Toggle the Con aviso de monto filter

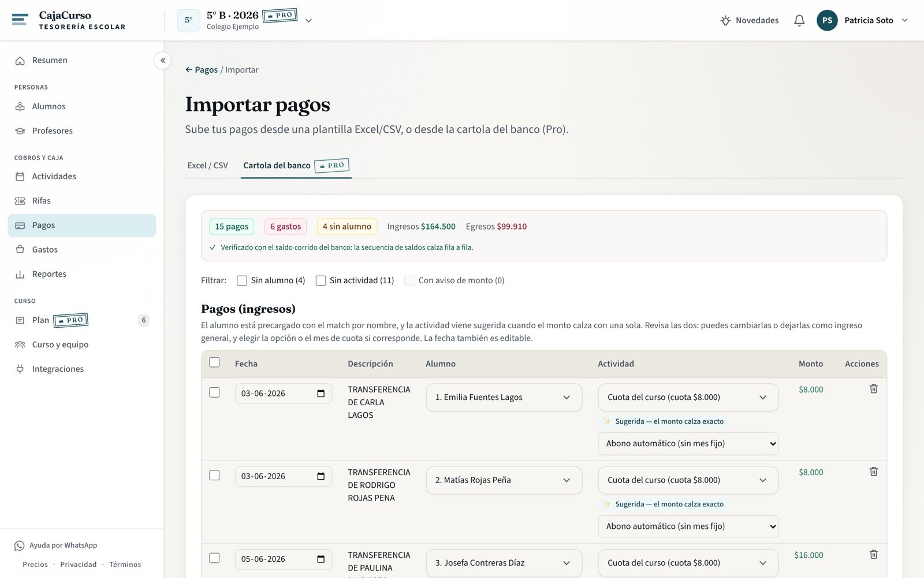coord(409,280)
